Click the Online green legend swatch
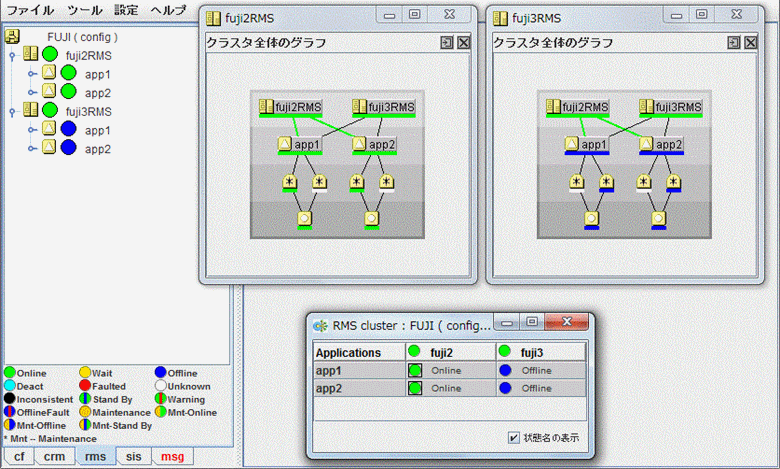The image size is (780, 469). point(9,372)
